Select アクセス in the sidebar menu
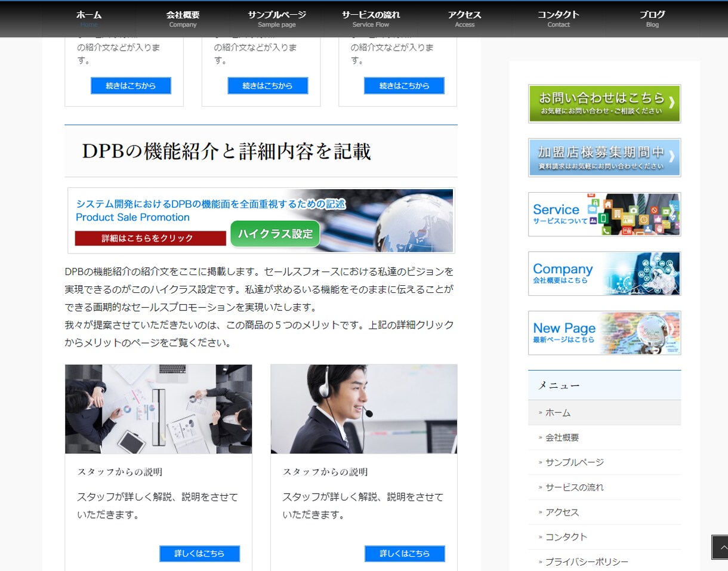This screenshot has height=571, width=728. click(x=604, y=512)
